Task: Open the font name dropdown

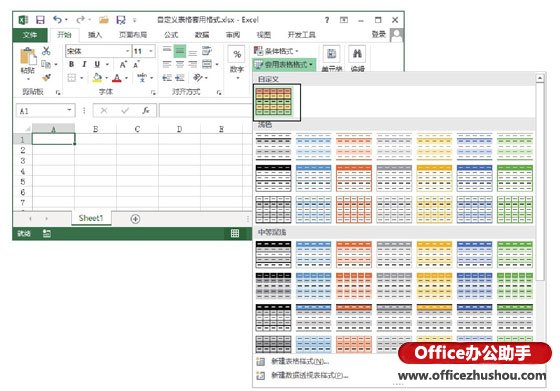Action: click(x=128, y=51)
